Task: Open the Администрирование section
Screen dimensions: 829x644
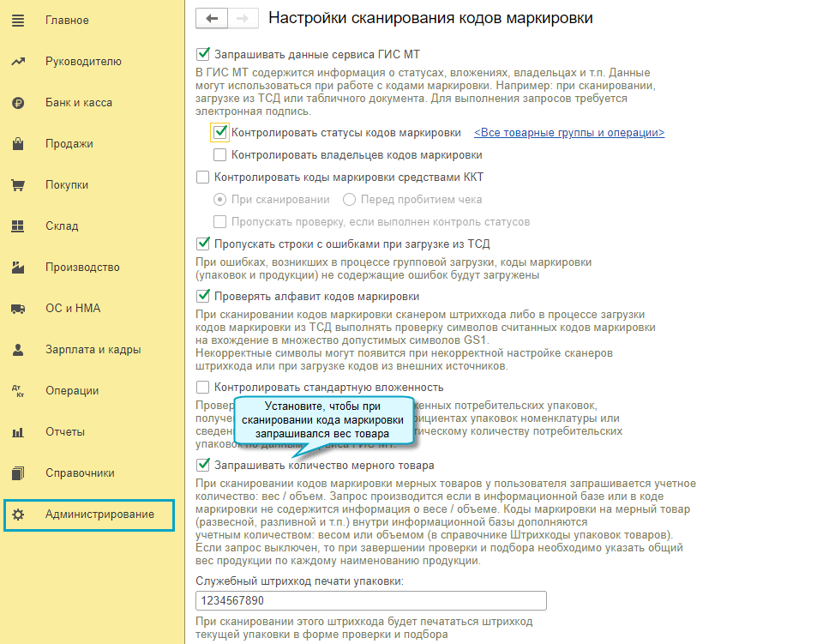Action: [x=89, y=515]
